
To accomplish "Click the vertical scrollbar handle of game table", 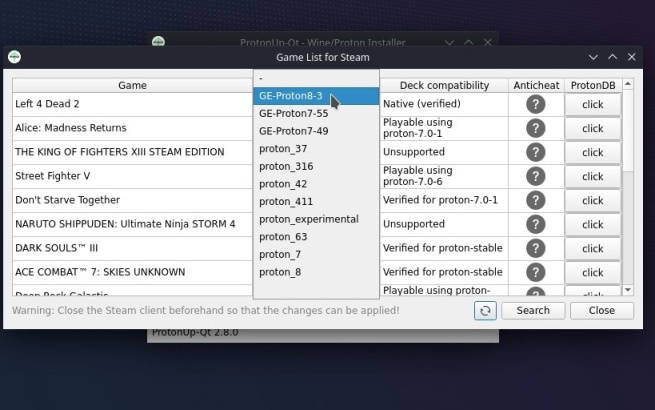I will tap(628, 130).
